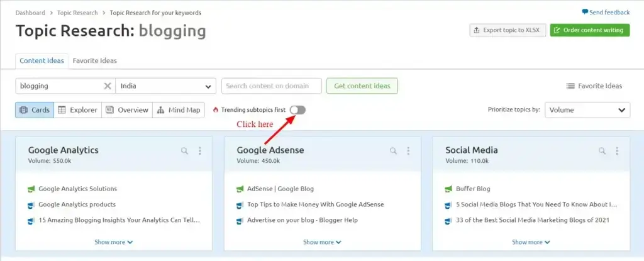The height and width of the screenshot is (261, 644).
Task: Go to Topic Research breadcrumb
Action: point(77,13)
